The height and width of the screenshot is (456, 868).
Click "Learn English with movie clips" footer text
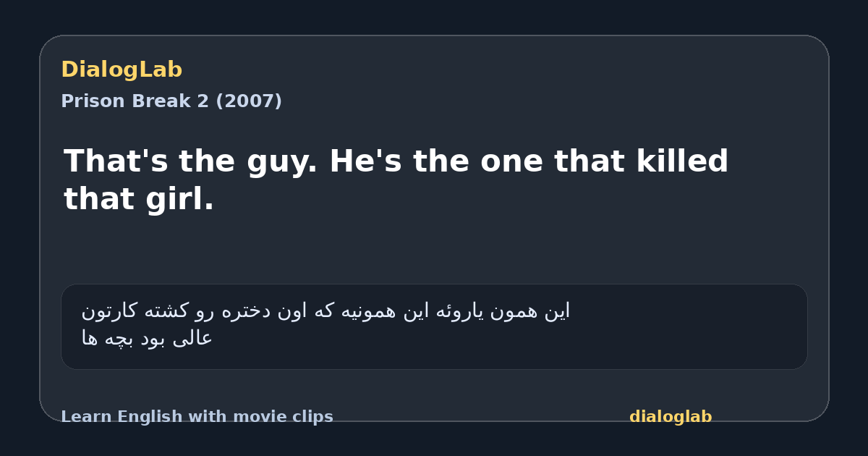pyautogui.click(x=197, y=417)
